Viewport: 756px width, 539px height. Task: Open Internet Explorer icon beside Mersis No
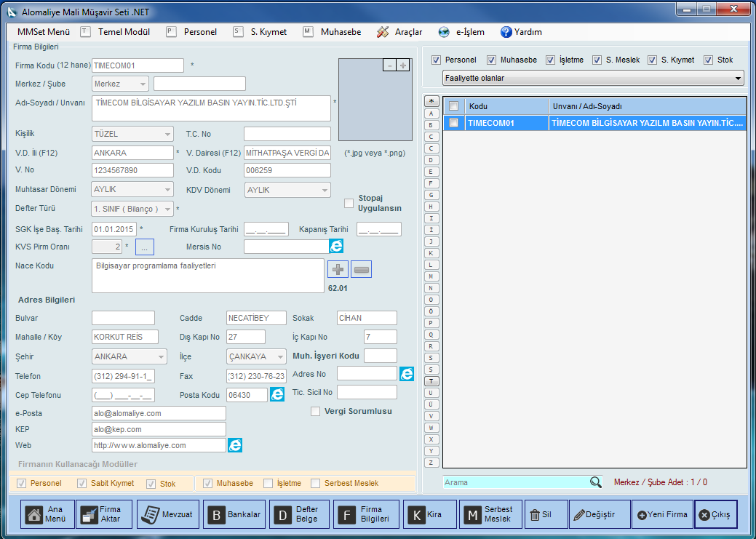click(336, 246)
